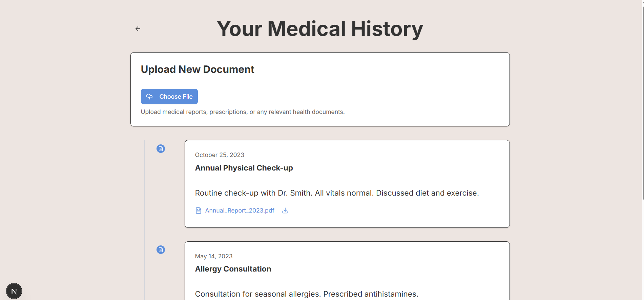This screenshot has height=300, width=644.
Task: Click the cloud upload icon in Choose File
Action: tap(149, 97)
